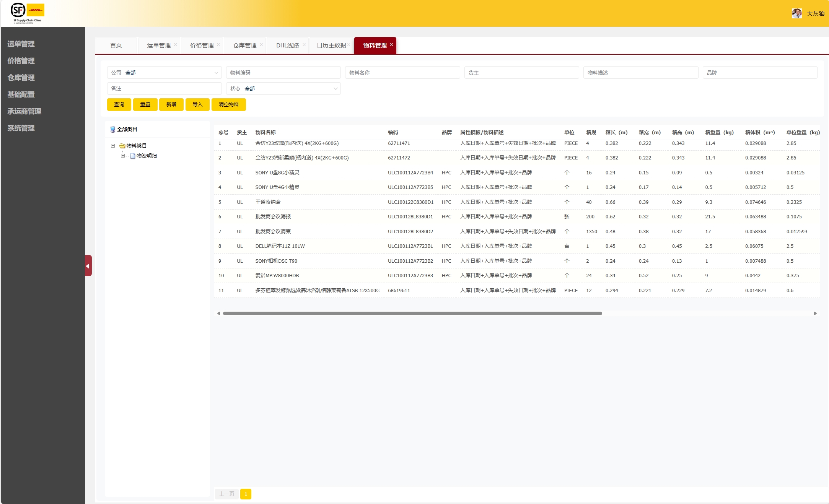Open the user avatar for 大灰狼
Viewport: 829px width, 504px height.
tap(797, 13)
